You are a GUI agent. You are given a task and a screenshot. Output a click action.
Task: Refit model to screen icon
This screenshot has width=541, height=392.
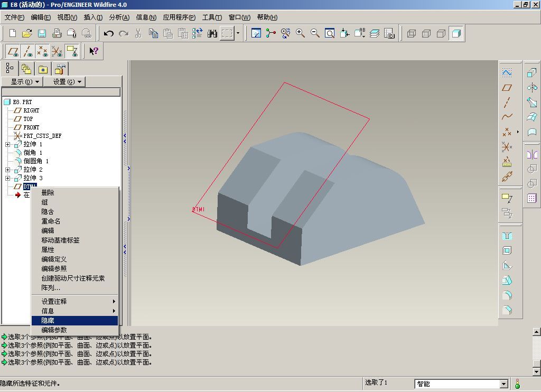330,33
